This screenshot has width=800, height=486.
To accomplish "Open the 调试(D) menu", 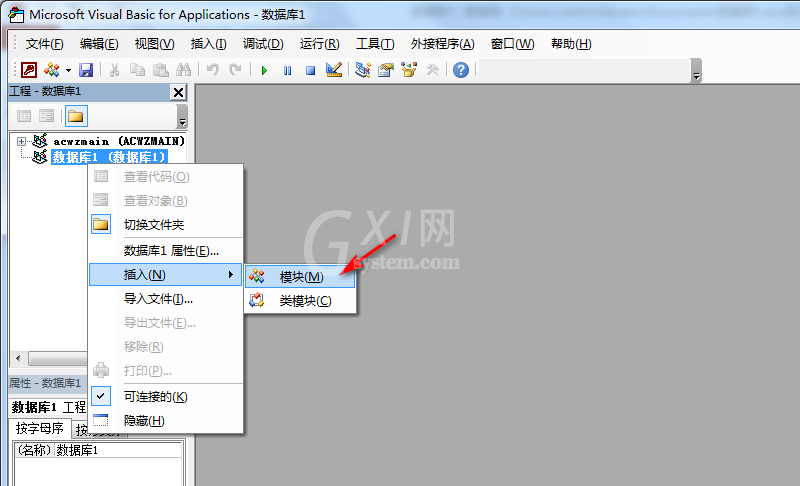I will pos(263,44).
